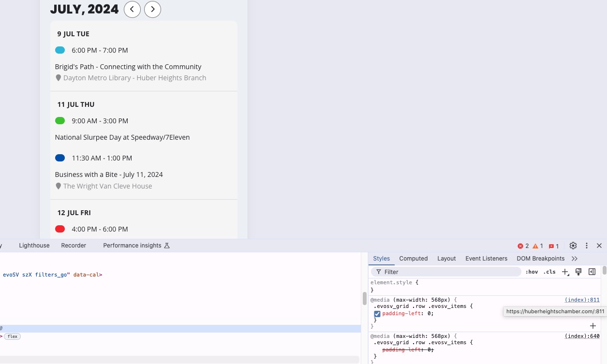Toggle rendering emulations paintbrush icon
Image resolution: width=607 pixels, height=364 pixels.
(578, 272)
